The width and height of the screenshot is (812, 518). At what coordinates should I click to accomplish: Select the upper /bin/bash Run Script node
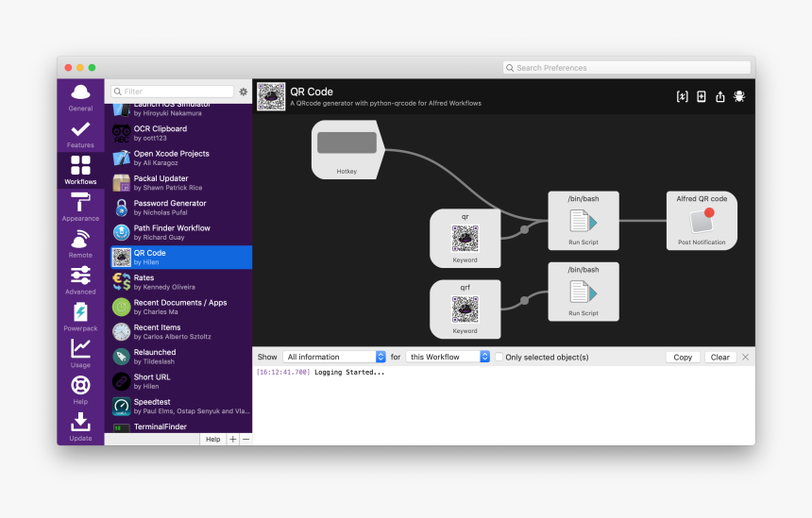coord(584,221)
